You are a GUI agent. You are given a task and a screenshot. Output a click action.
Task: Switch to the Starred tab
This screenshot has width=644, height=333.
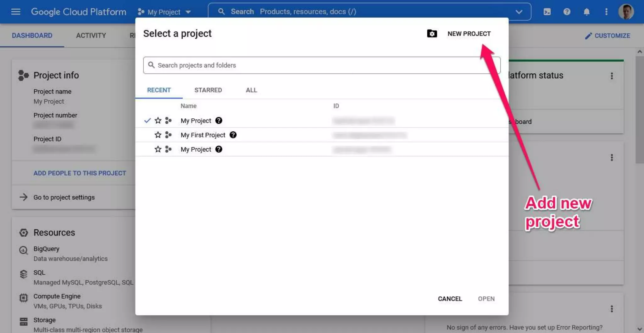pyautogui.click(x=208, y=90)
